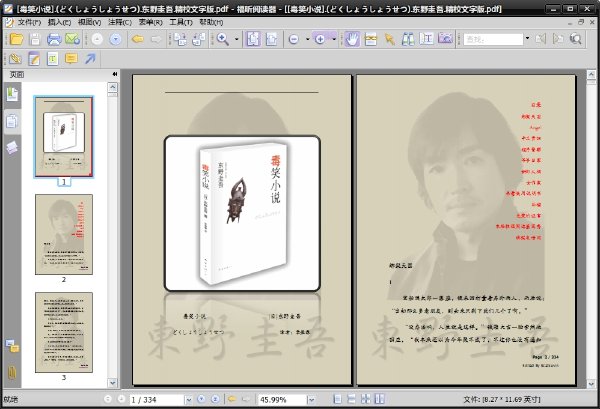Open the full search magnifier icon

pyautogui.click(x=576, y=39)
